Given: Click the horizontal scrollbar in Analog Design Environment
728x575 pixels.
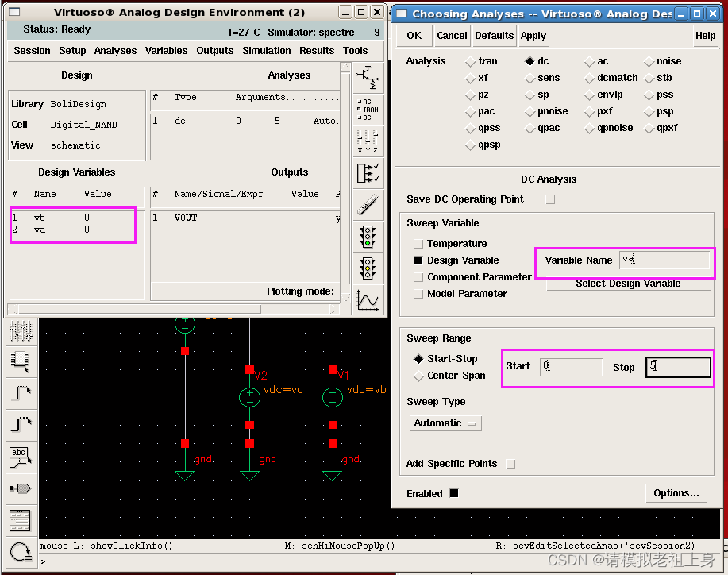Looking at the screenshot, I should [x=174, y=309].
